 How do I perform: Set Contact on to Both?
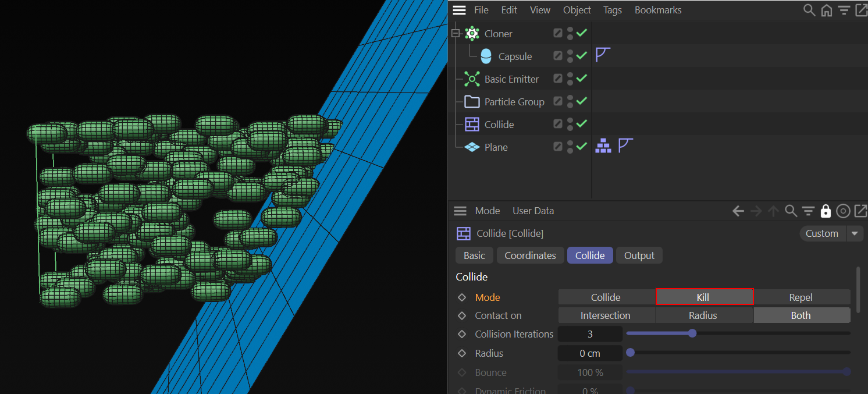pyautogui.click(x=802, y=315)
